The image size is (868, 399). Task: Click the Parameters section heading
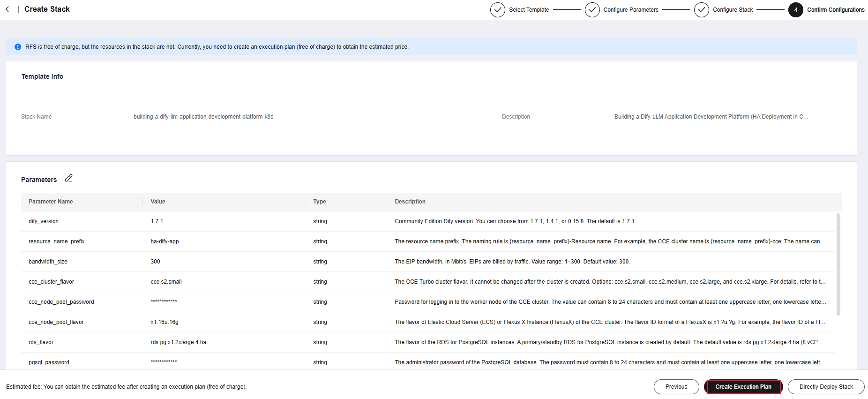[39, 180]
